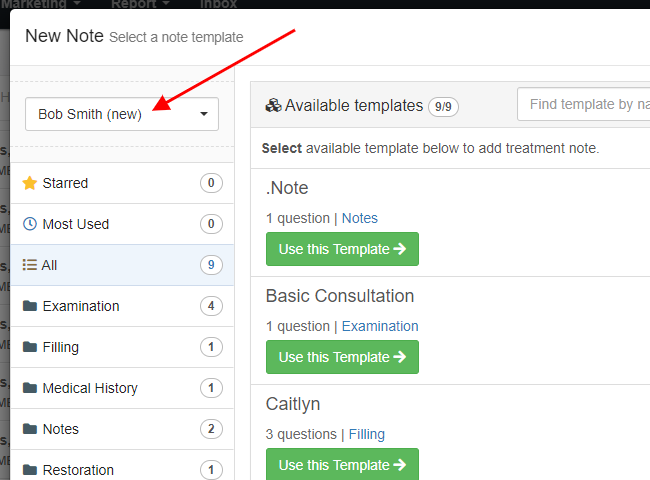Go to the Inbox menu item
The image size is (650, 480).
coord(218,4)
